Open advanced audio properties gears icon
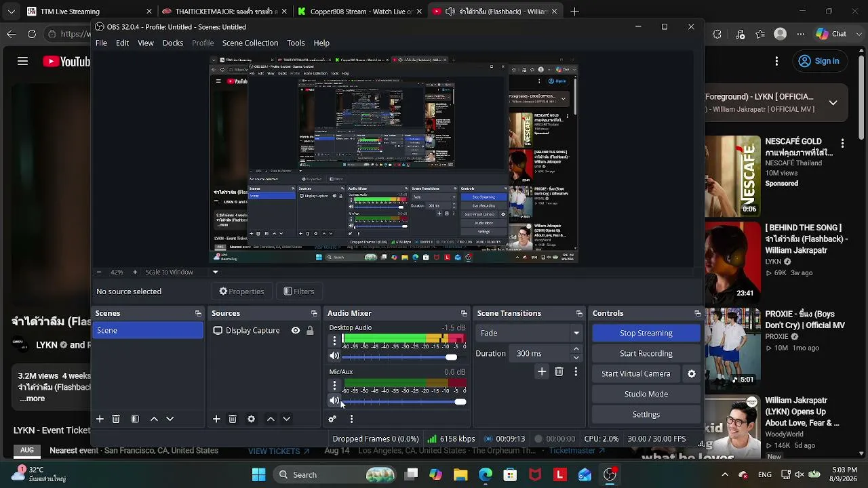 pos(332,419)
